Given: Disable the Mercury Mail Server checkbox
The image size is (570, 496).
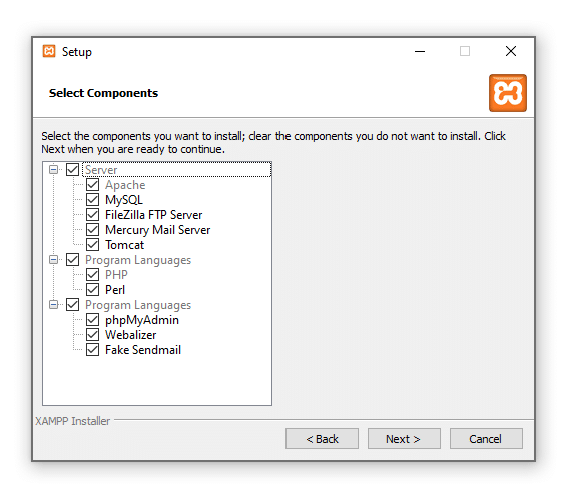Looking at the screenshot, I should pyautogui.click(x=92, y=229).
